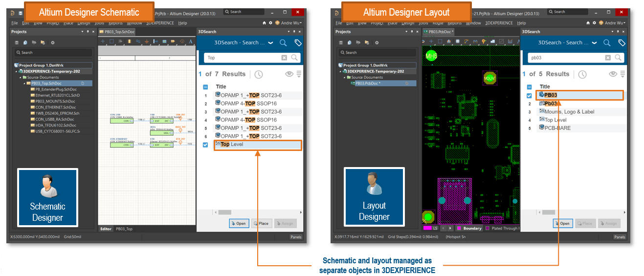644x276 pixels.
Task: Click the Panels button in Layout status bar
Action: (x=620, y=237)
